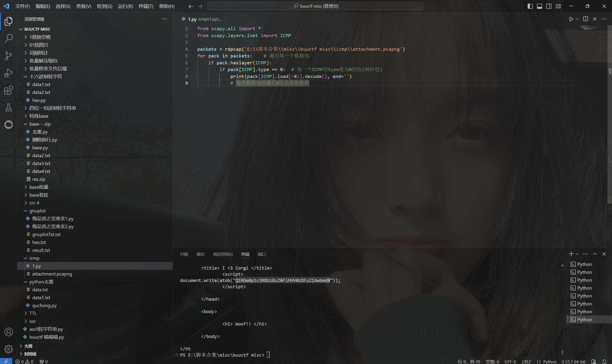Collapse the 十六进制转字符 folder

(x=95, y=77)
